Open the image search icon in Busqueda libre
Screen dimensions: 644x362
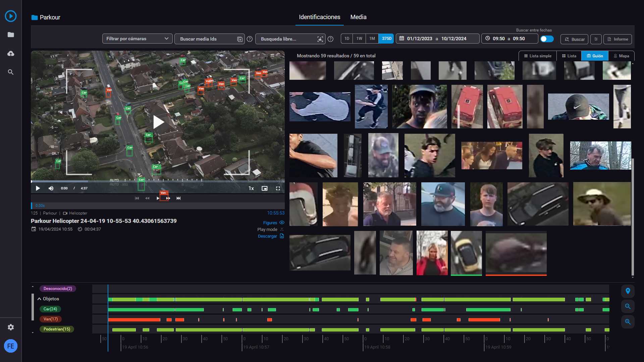[x=320, y=39]
